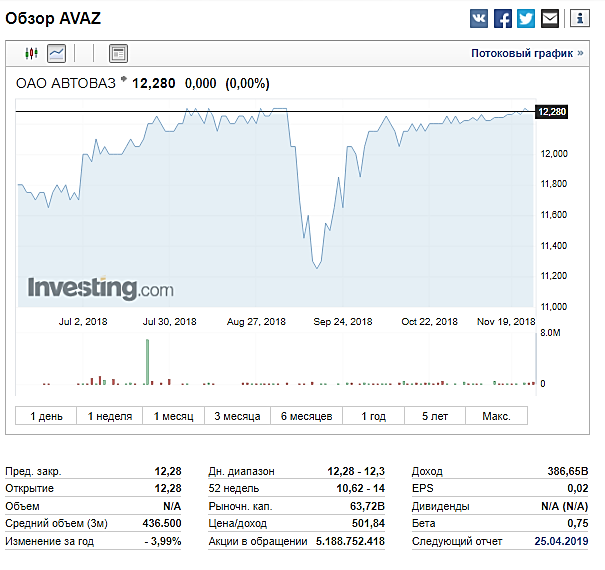Open the next report date 25.04.2019

[561, 541]
